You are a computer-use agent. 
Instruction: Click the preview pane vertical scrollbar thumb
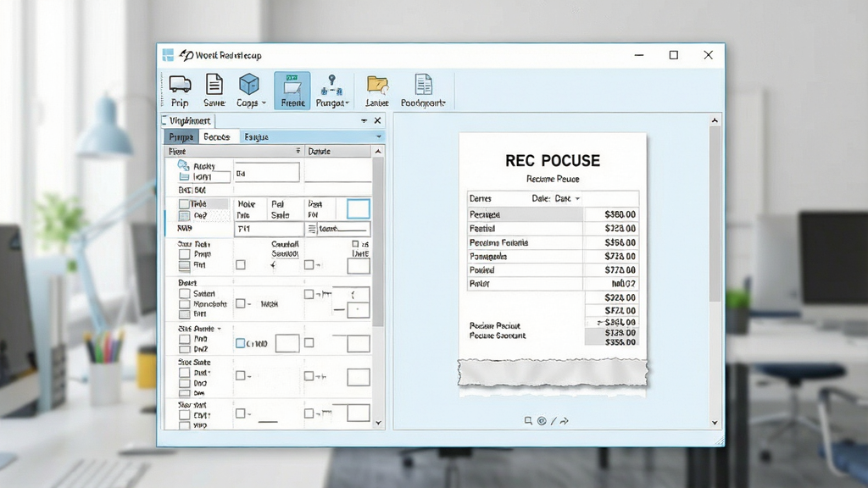coord(715,213)
